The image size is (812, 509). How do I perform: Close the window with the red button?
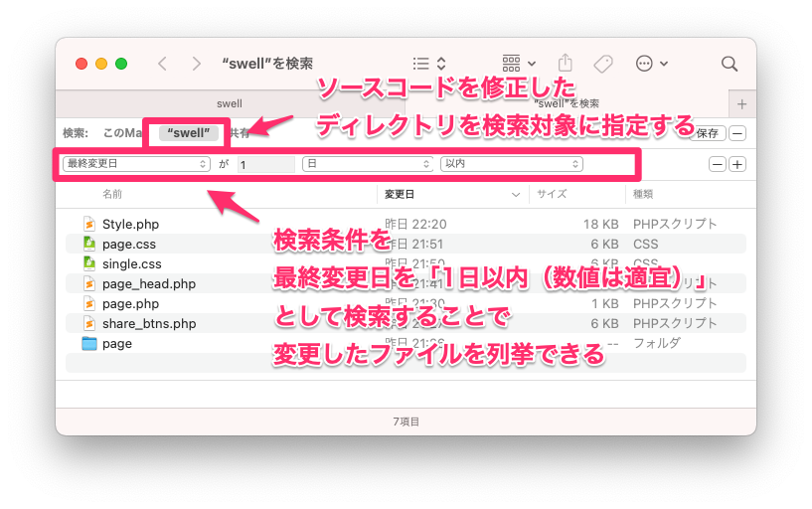pos(81,64)
